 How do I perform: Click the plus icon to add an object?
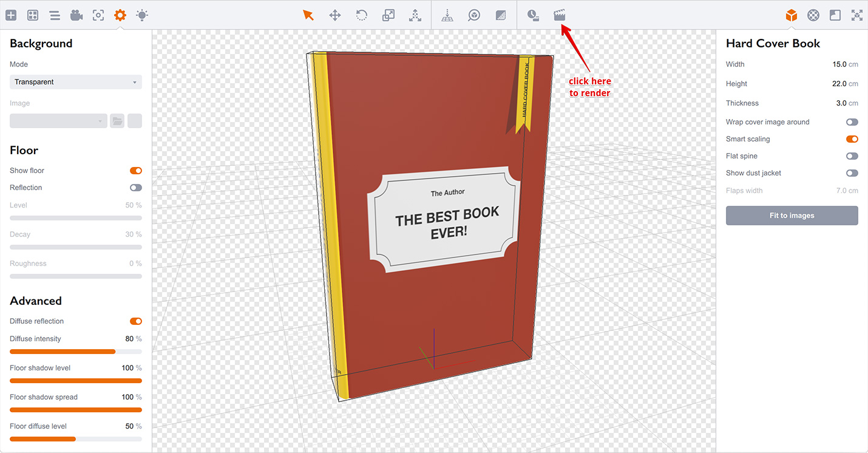click(x=11, y=15)
